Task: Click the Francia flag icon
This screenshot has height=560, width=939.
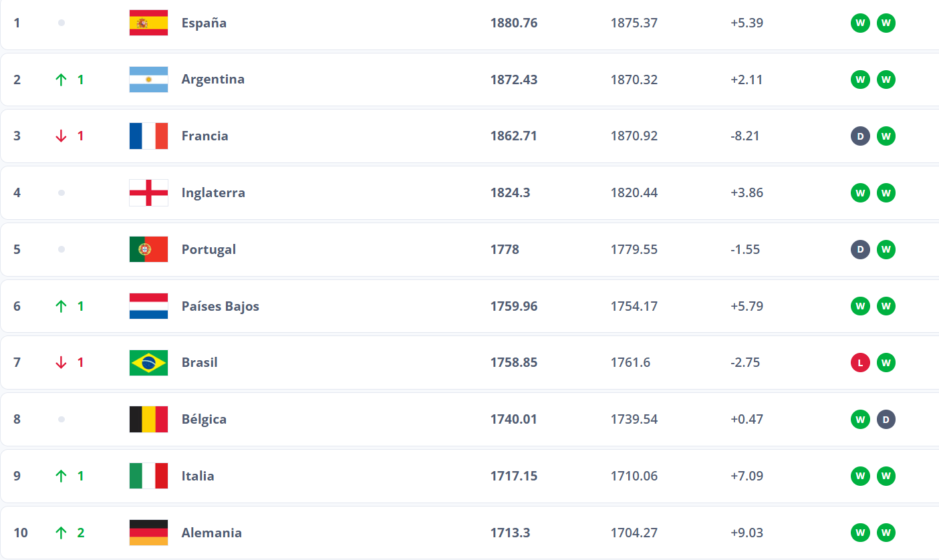Action: (148, 136)
